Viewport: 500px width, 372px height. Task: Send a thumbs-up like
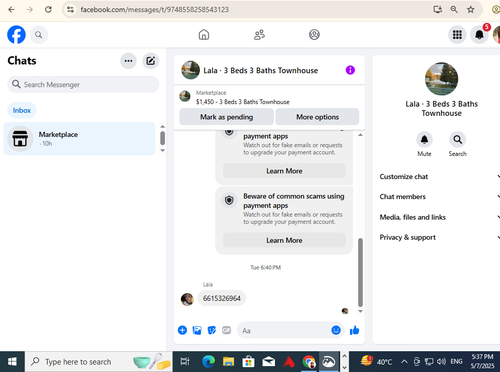354,330
